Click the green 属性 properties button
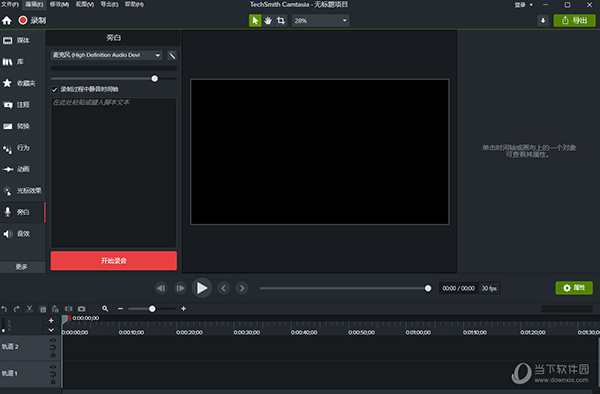Screen dimensions: 600x394 click(x=574, y=288)
